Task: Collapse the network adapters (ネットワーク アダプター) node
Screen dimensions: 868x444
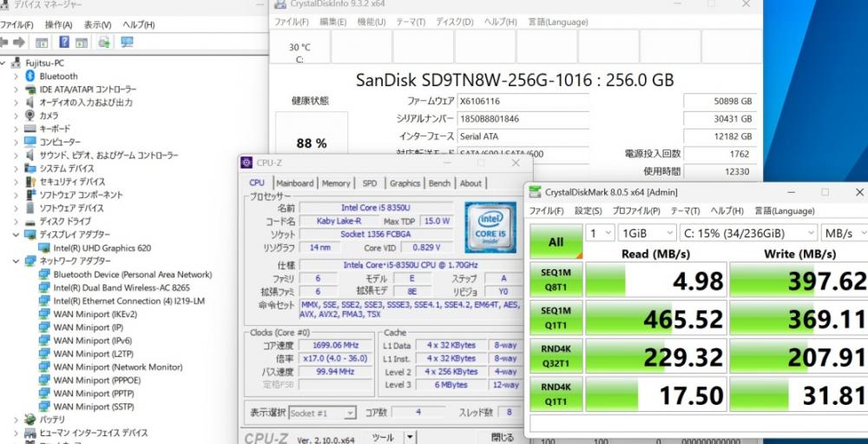Action: [x=16, y=261]
